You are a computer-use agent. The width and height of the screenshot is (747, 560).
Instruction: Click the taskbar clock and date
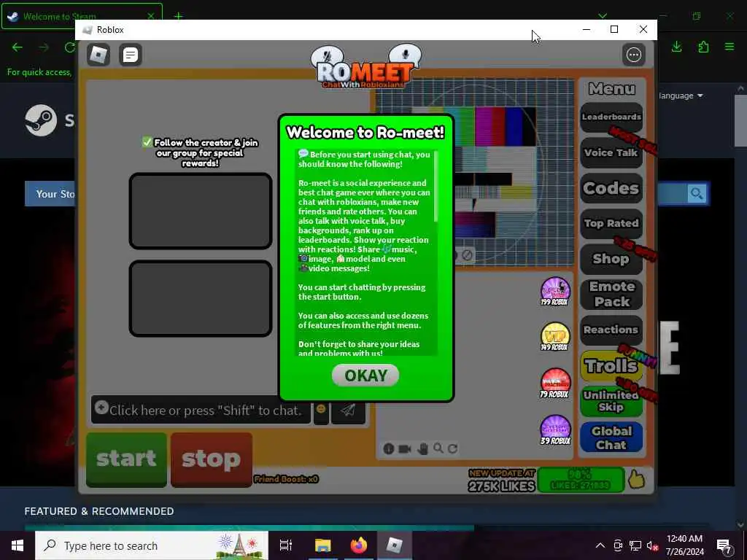click(x=684, y=545)
